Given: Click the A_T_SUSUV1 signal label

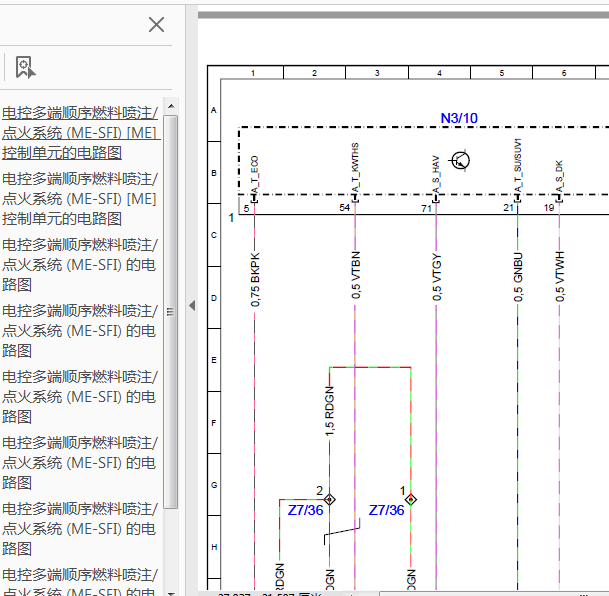Looking at the screenshot, I should click(518, 165).
